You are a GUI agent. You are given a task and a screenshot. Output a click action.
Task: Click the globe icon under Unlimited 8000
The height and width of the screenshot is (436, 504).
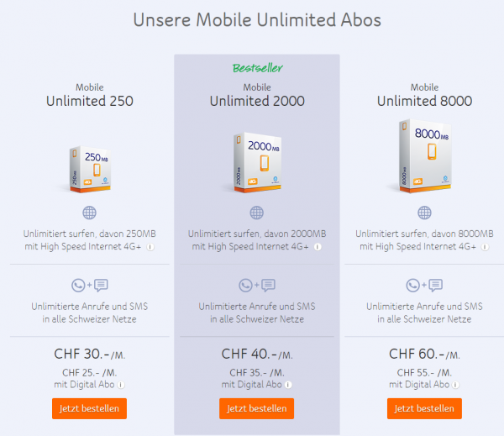424,213
